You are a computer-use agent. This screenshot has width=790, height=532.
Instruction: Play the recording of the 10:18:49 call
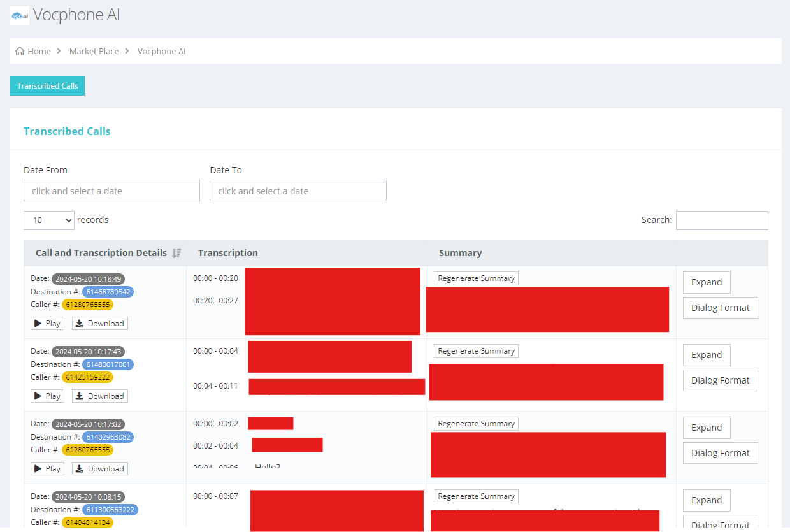tap(47, 323)
